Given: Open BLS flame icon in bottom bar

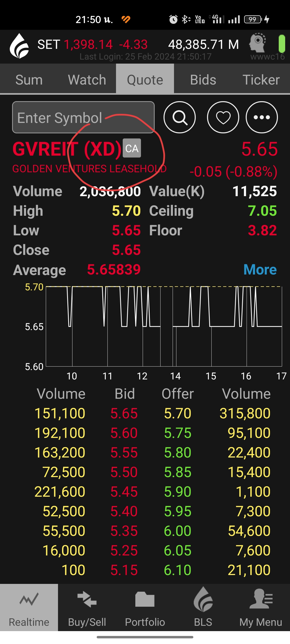Looking at the screenshot, I should click(x=203, y=599).
